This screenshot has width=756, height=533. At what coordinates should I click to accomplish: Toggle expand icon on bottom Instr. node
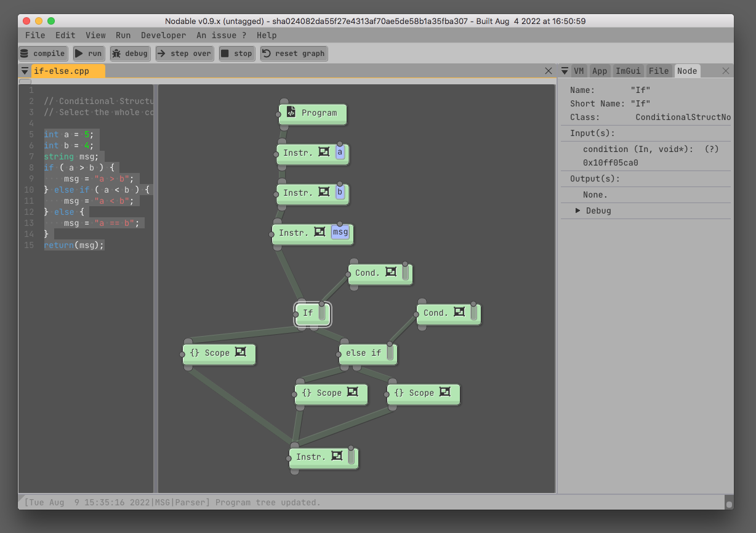point(336,456)
